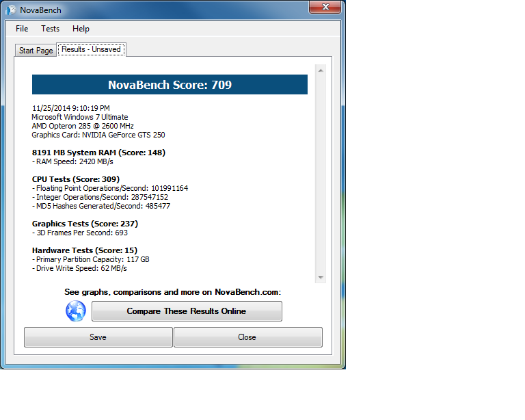
Task: Save the benchmark results
Action: [98, 337]
